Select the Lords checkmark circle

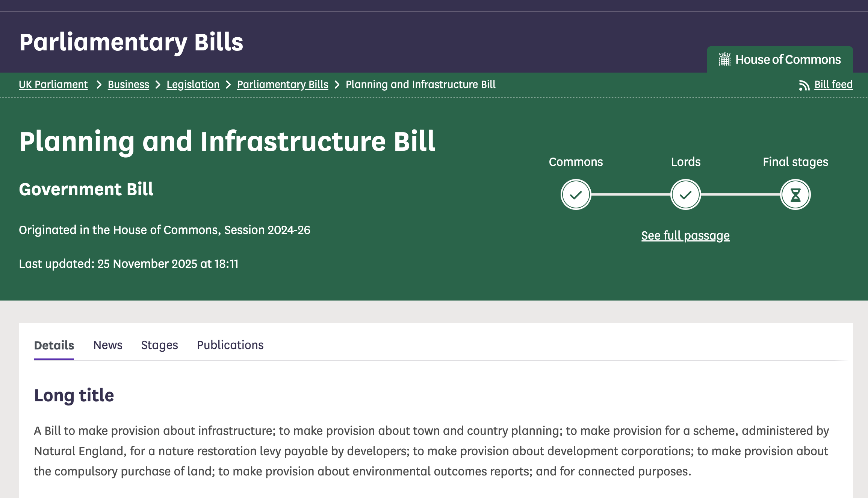[685, 194]
